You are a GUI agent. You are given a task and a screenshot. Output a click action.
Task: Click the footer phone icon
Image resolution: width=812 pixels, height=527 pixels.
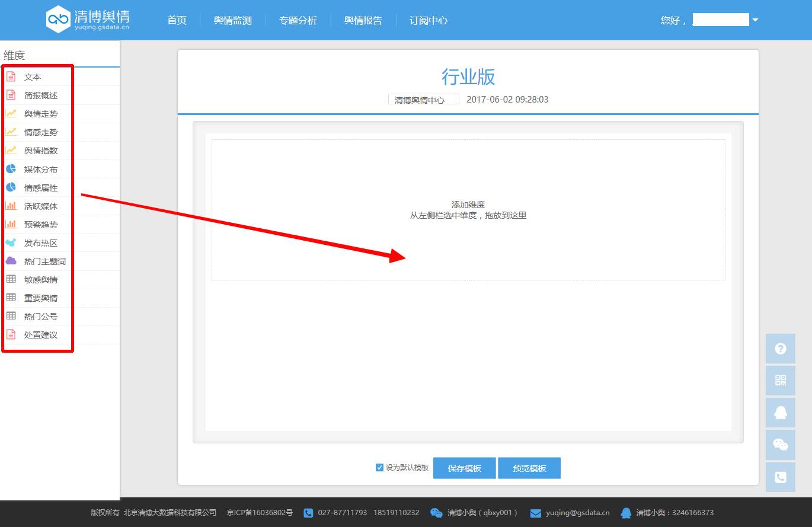pos(308,513)
